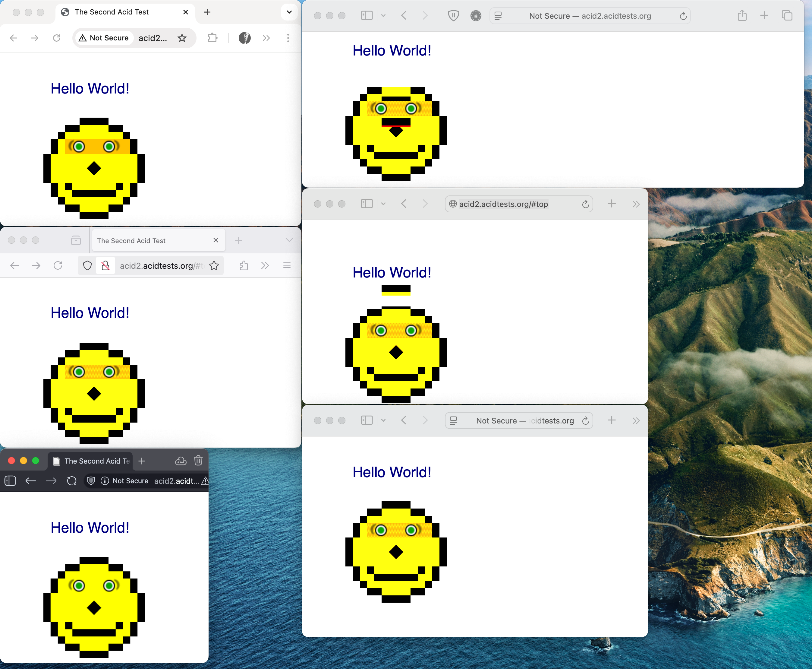
Task: Expand toolbar overflow in middle Safari
Action: pyautogui.click(x=636, y=204)
